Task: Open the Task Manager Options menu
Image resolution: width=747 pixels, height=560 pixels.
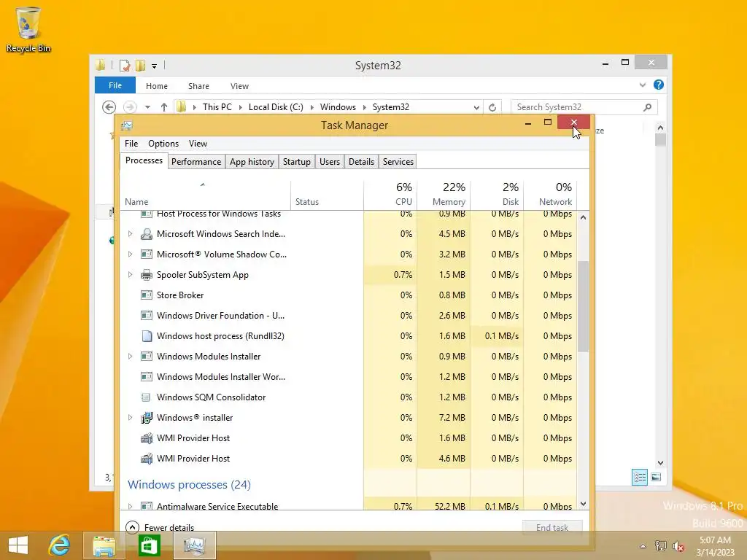Action: point(163,144)
